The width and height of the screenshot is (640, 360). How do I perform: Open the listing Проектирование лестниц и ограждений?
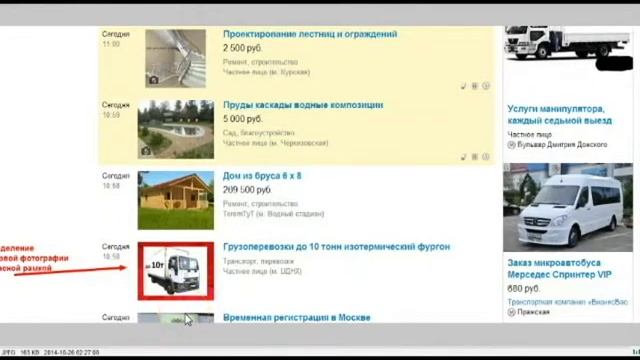click(x=310, y=34)
